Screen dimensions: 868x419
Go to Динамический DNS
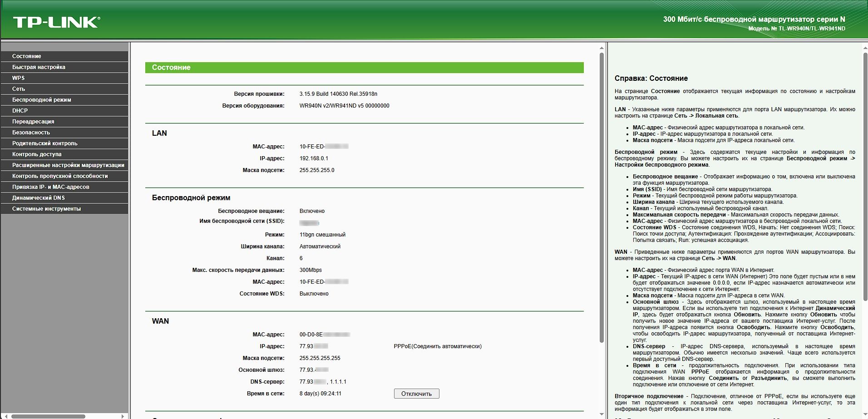(x=64, y=198)
